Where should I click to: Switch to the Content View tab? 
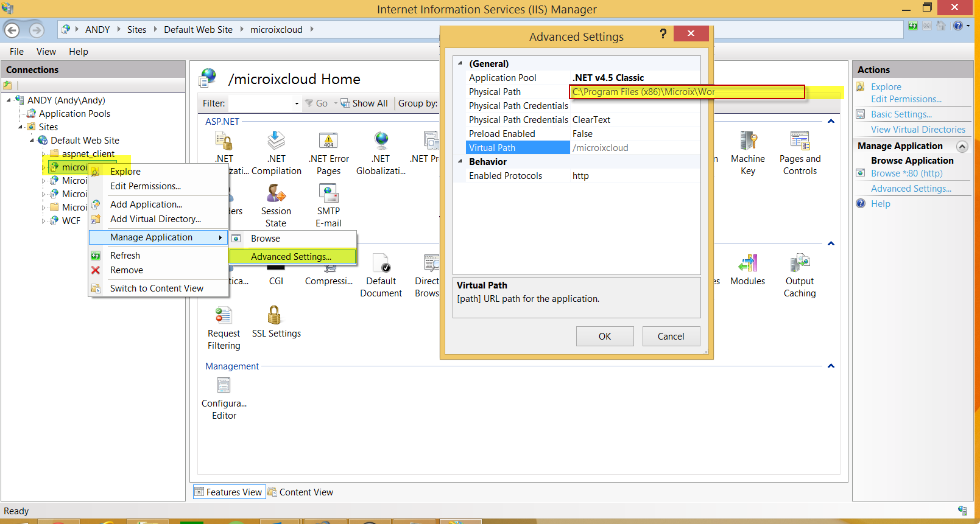tap(301, 492)
